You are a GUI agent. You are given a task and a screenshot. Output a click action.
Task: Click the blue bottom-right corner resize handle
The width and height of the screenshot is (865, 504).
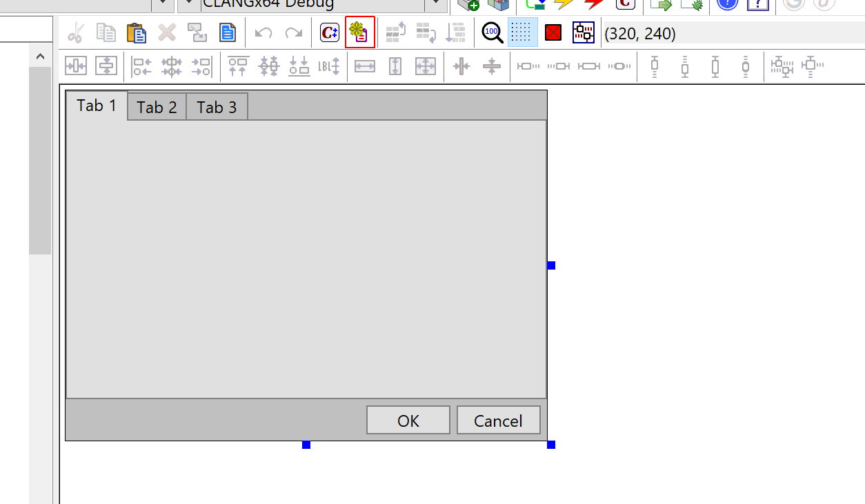click(551, 445)
